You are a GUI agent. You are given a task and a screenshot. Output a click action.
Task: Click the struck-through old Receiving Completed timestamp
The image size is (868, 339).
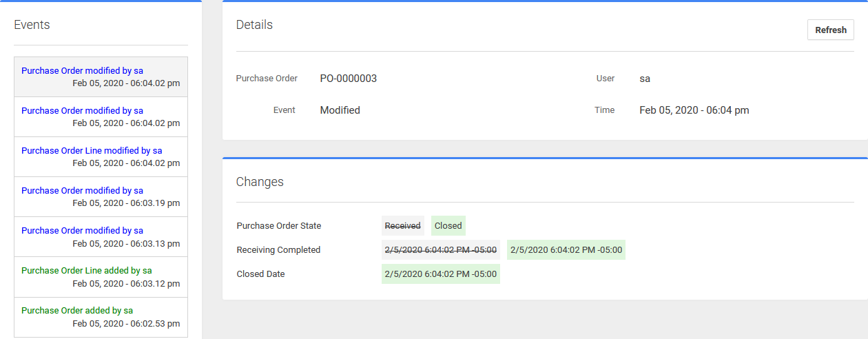pyautogui.click(x=440, y=250)
